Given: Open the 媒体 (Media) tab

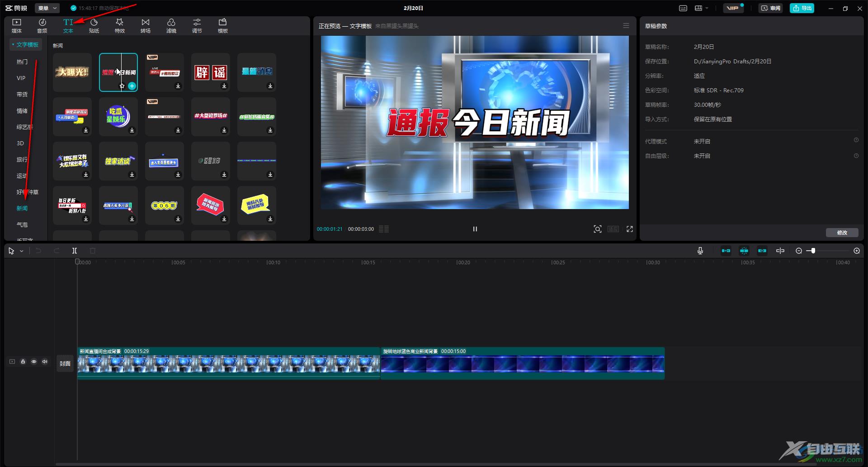Looking at the screenshot, I should point(17,26).
